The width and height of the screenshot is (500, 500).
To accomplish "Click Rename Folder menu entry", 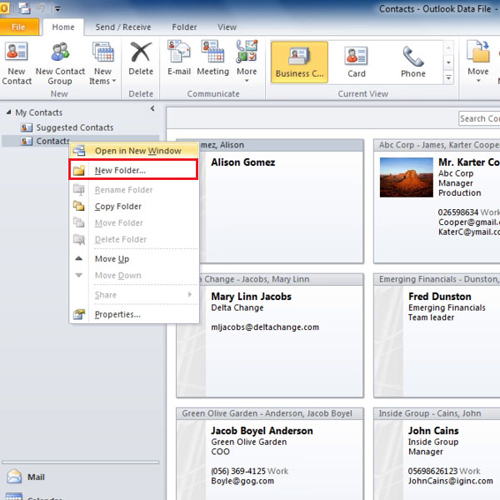I will [x=134, y=190].
